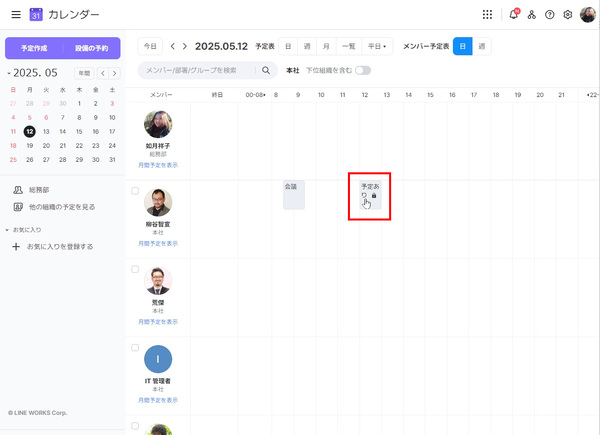Screen dimensions: 600x435
Task: Click the calendar app logo icon
Action: pyautogui.click(x=36, y=15)
